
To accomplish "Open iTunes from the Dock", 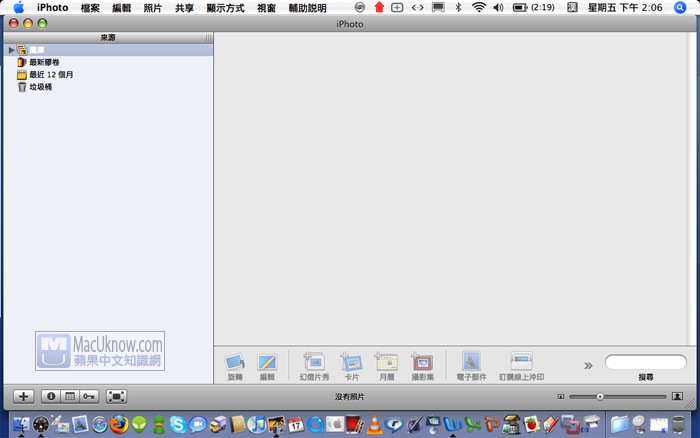I will 256,424.
